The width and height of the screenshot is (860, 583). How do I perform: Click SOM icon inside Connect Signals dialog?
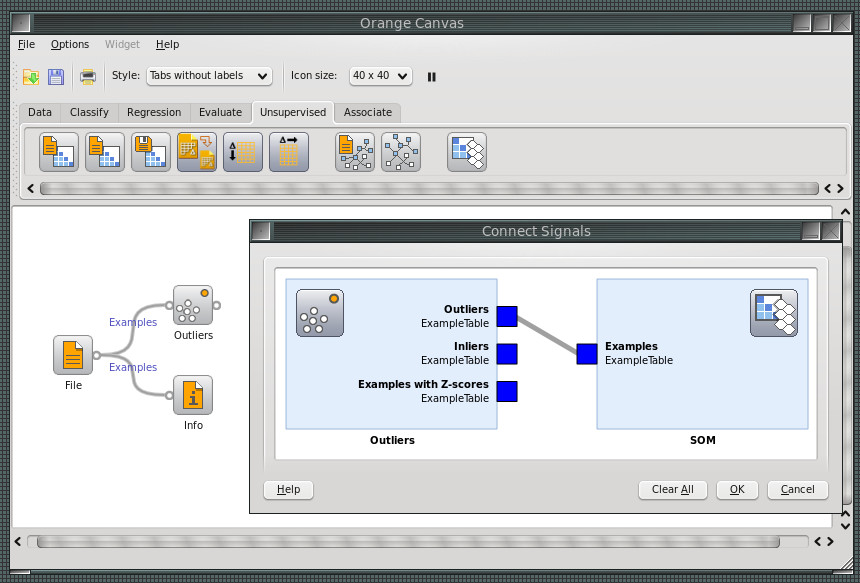tap(774, 313)
